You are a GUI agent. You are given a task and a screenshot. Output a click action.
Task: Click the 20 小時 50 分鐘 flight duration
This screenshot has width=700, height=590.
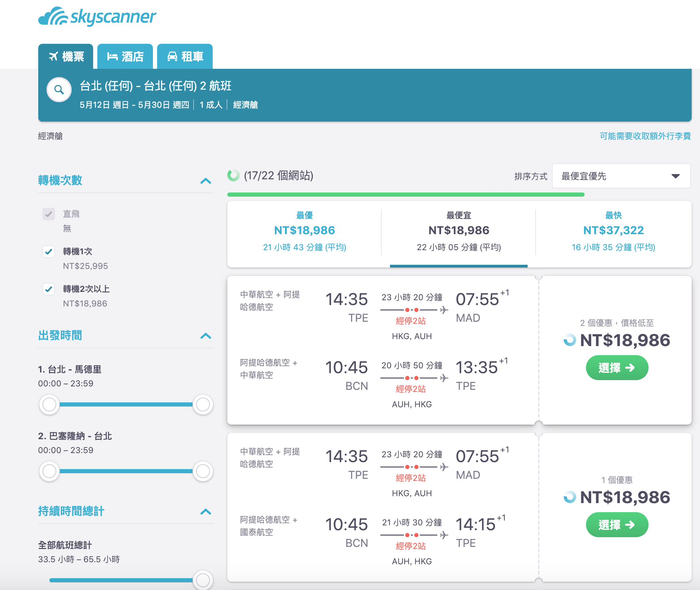(412, 366)
